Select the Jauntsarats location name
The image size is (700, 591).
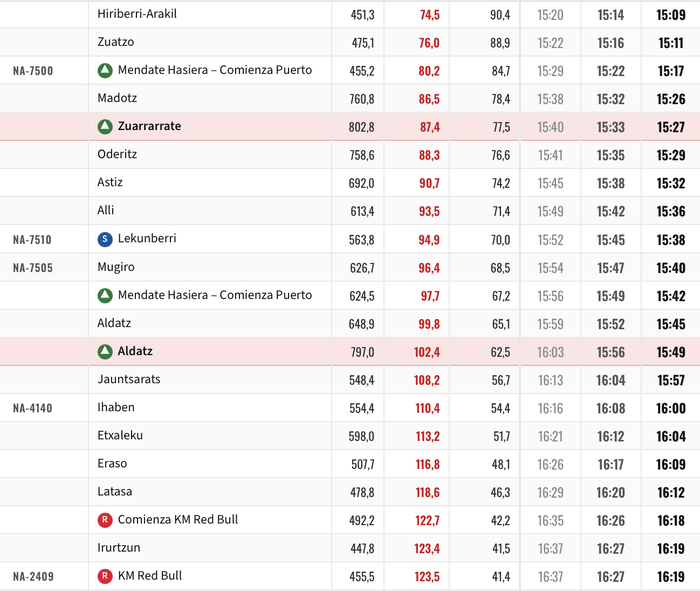[x=129, y=380]
